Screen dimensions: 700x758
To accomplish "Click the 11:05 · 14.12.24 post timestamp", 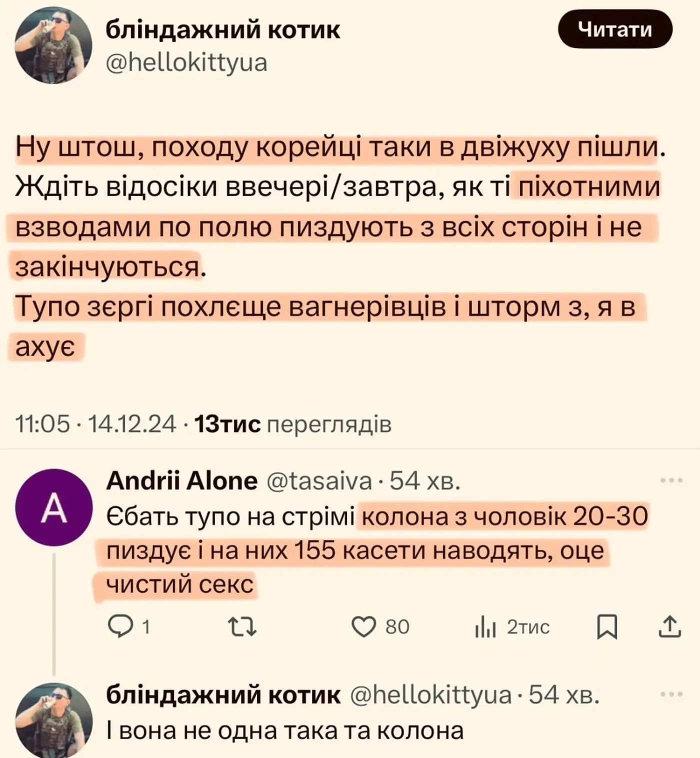I will click(96, 424).
